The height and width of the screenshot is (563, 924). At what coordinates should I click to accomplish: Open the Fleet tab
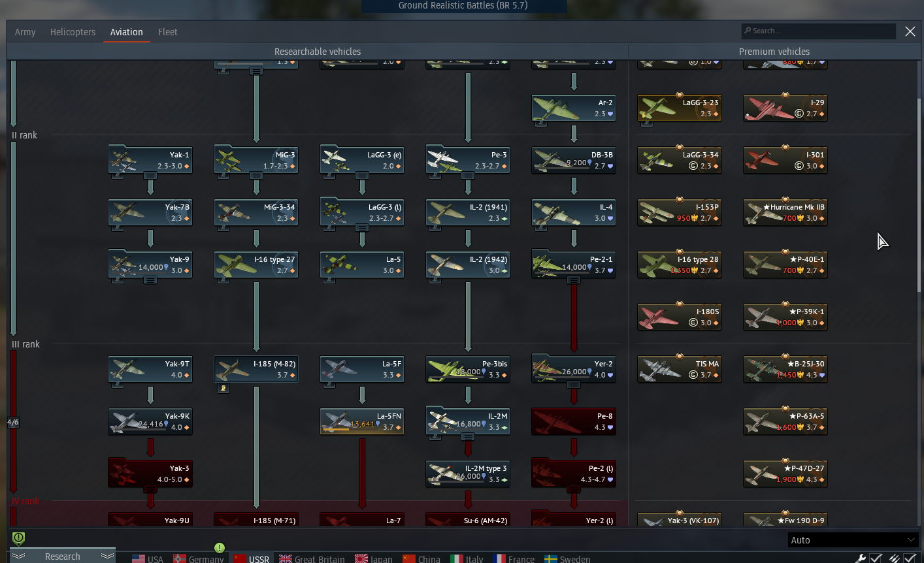(x=167, y=32)
